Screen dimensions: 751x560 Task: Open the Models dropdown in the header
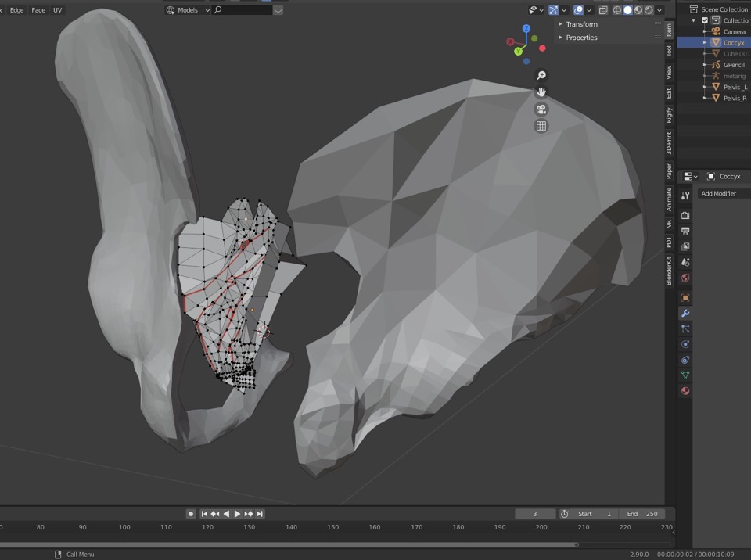pyautogui.click(x=189, y=10)
